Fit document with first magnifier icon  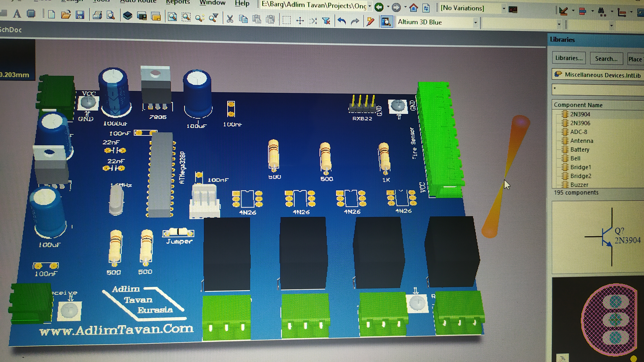coord(172,17)
